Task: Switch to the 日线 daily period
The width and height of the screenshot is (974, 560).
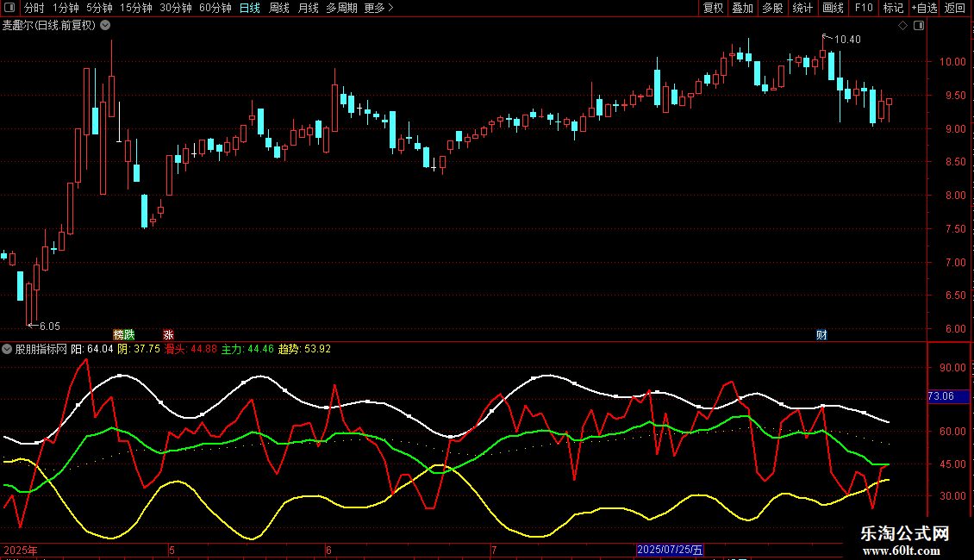Action: tap(250, 8)
